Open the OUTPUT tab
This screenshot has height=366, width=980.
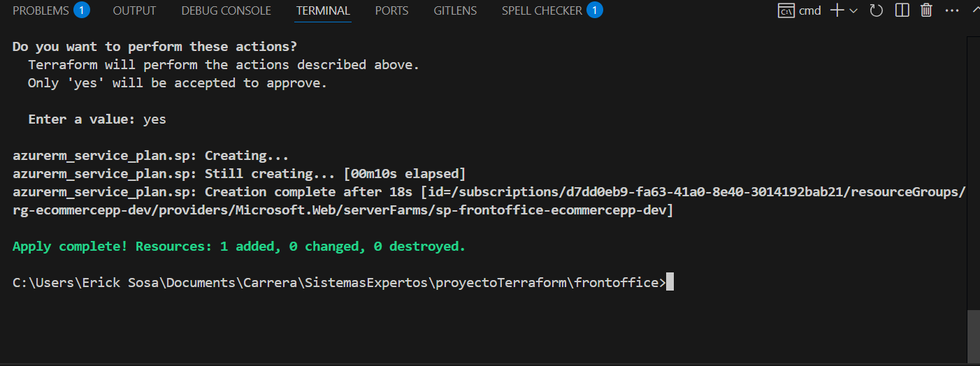coord(134,10)
